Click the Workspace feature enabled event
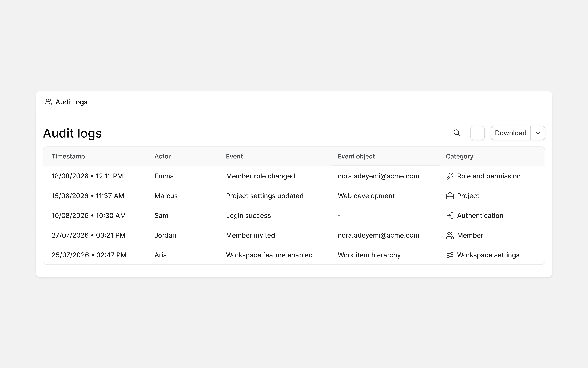This screenshot has height=368, width=588. coord(269,255)
